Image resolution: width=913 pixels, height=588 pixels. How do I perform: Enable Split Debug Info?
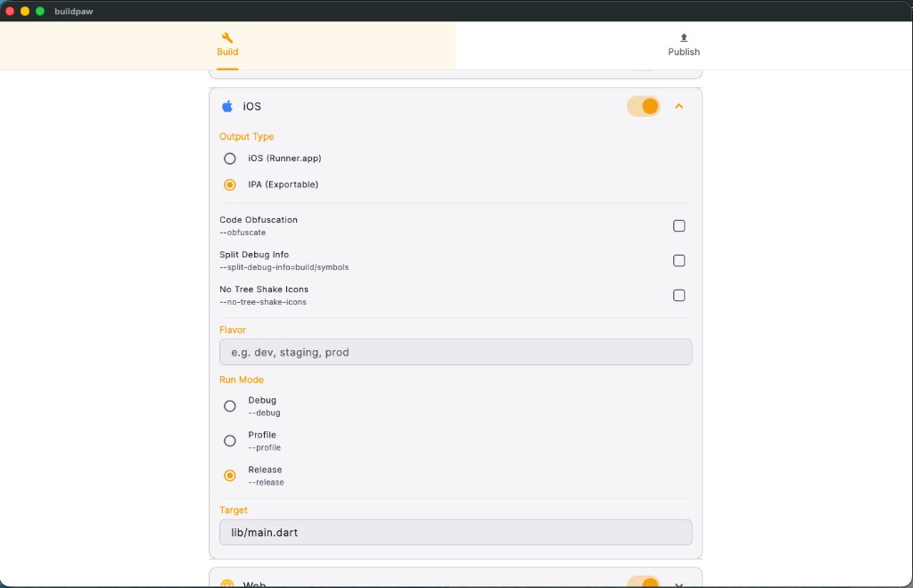click(x=679, y=260)
